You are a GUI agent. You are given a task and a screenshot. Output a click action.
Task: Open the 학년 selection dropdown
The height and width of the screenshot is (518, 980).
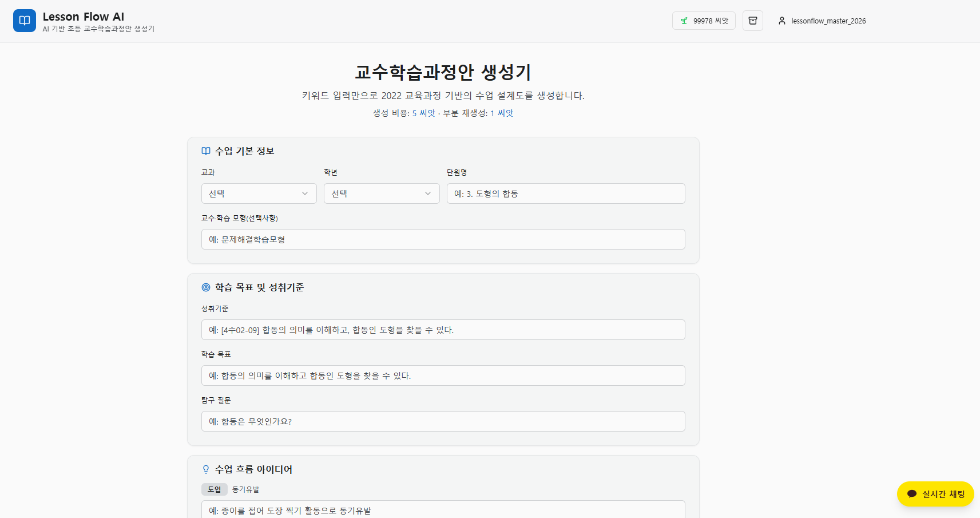(x=381, y=193)
